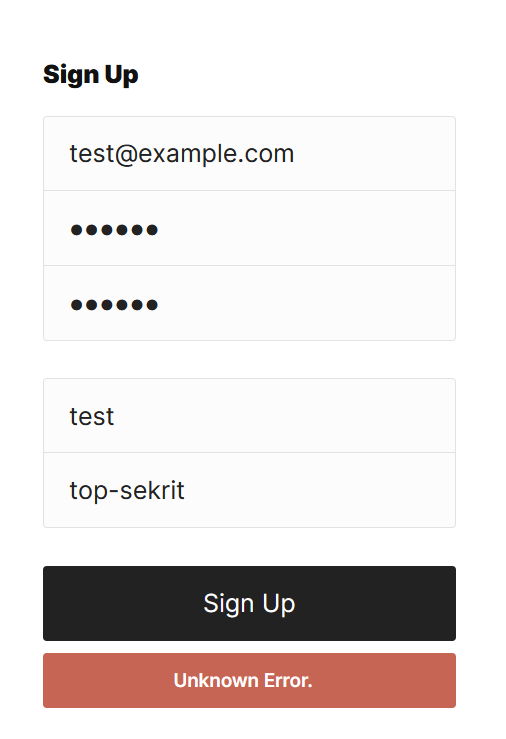The image size is (506, 739).
Task: Click the black Sign Up button
Action: pyautogui.click(x=249, y=603)
